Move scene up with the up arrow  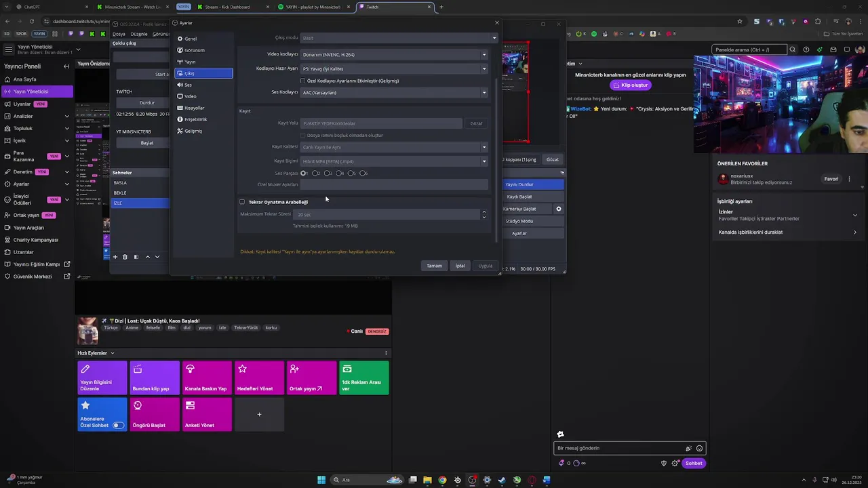coord(147,257)
